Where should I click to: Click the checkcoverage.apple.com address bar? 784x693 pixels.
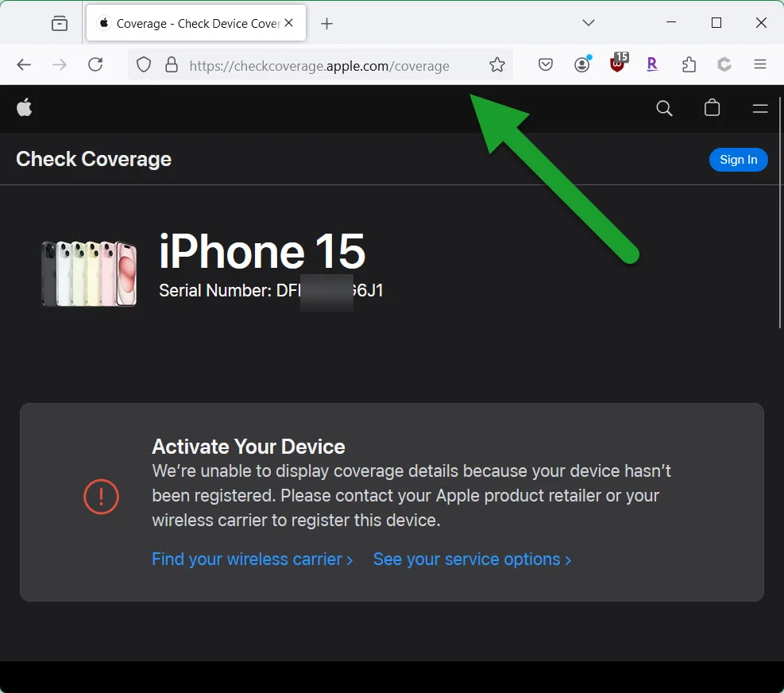click(318, 66)
